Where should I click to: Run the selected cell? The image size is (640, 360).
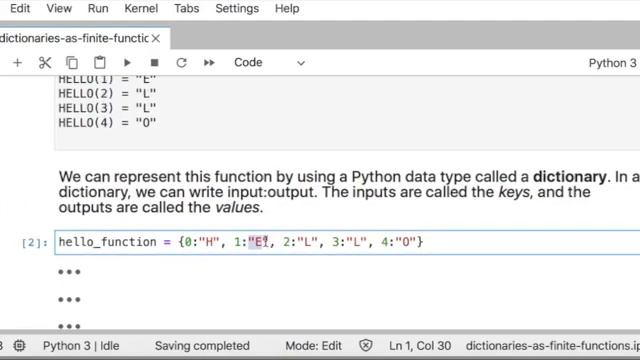(x=127, y=63)
